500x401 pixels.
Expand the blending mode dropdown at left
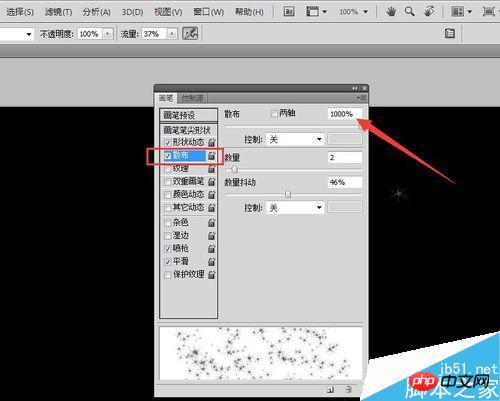29,34
